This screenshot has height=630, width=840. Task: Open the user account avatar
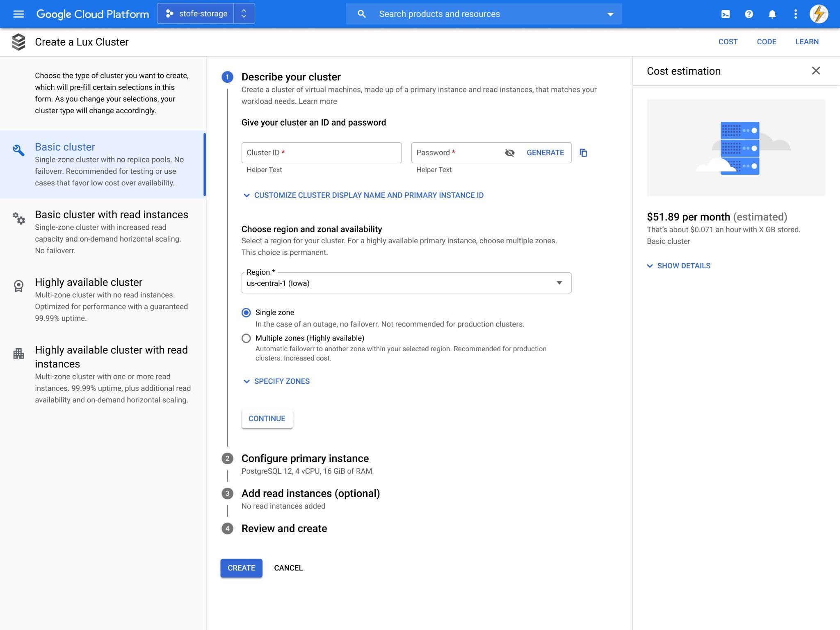(x=819, y=14)
